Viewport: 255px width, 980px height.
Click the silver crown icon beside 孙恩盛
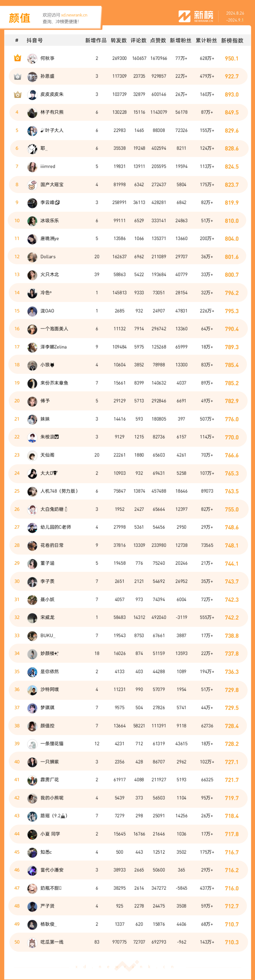[17, 76]
